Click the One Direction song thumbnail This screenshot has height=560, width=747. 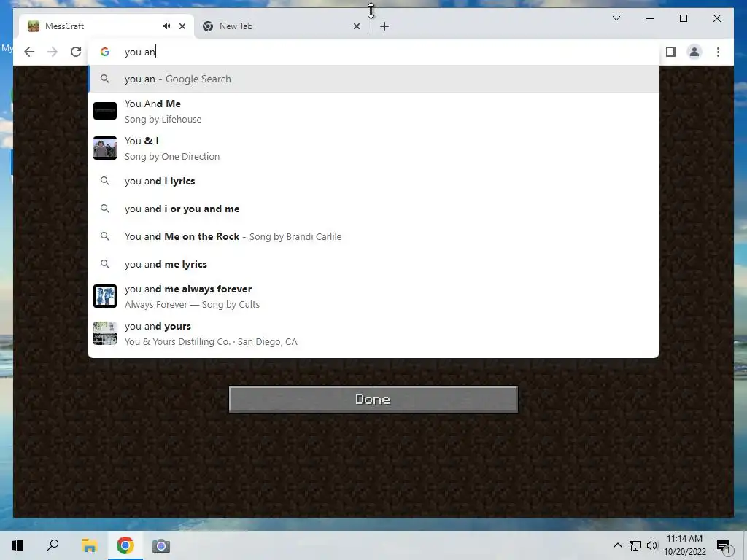[x=105, y=148]
